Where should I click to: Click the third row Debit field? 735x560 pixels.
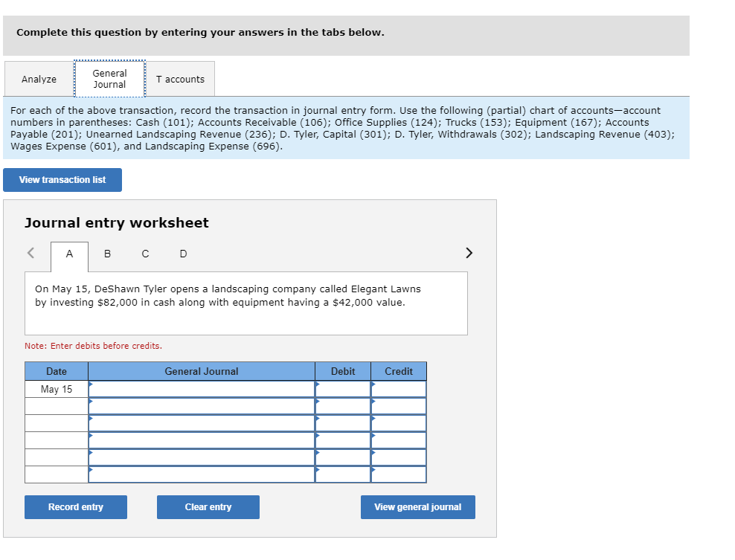[343, 423]
